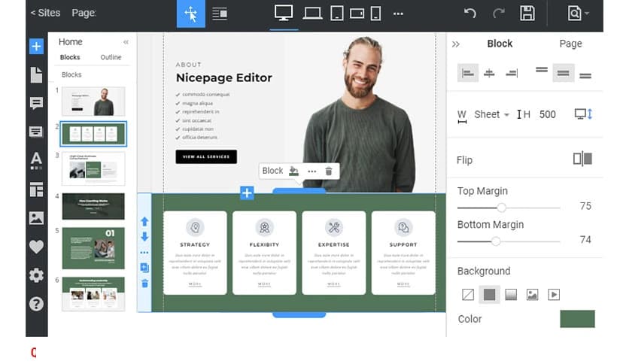The width and height of the screenshot is (629, 364).
Task: Click the Save floppy disk icon
Action: pos(527,14)
